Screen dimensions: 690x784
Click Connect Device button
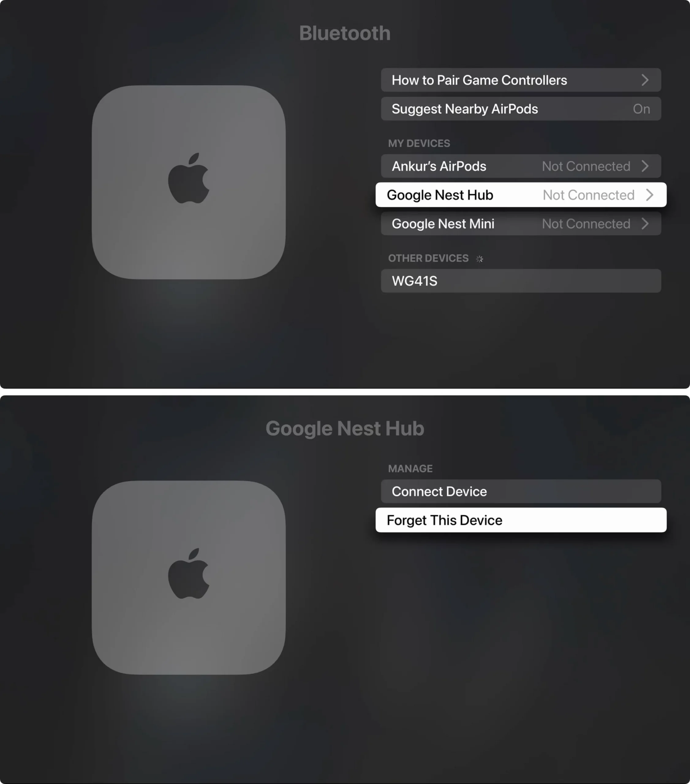pyautogui.click(x=520, y=491)
